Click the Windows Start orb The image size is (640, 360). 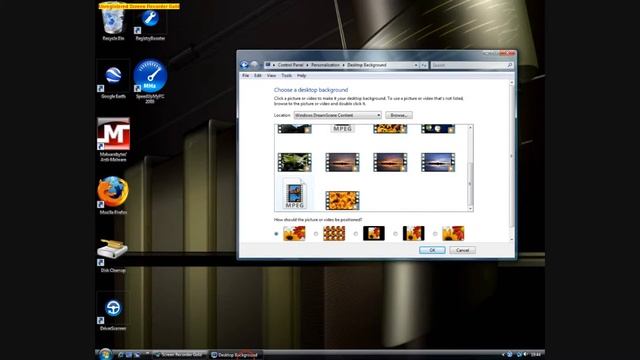[x=105, y=354]
